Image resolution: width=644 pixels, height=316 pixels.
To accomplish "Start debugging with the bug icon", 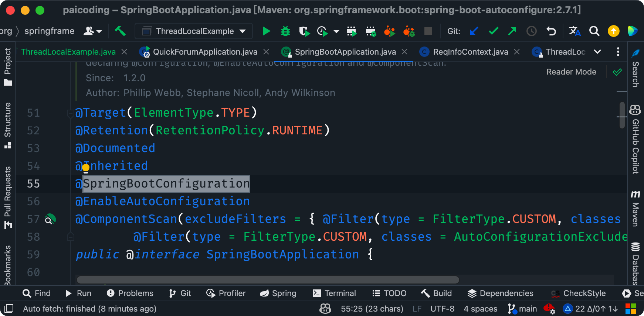I will (285, 31).
